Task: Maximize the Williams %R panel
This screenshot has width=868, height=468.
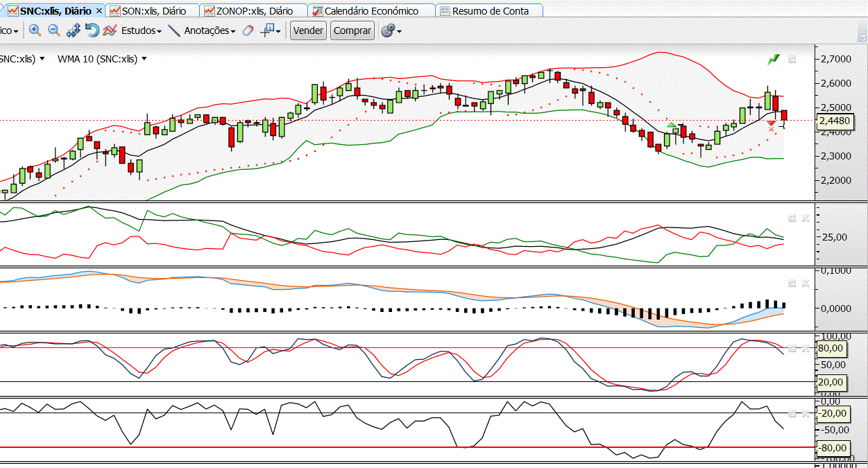Action: coord(792,414)
